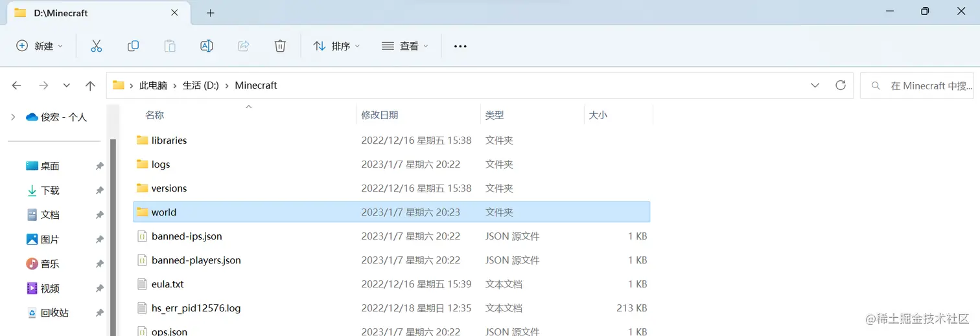Click the Desktop (桌面) icon in sidebar
Viewport: 980px width, 336px height.
tap(32, 166)
